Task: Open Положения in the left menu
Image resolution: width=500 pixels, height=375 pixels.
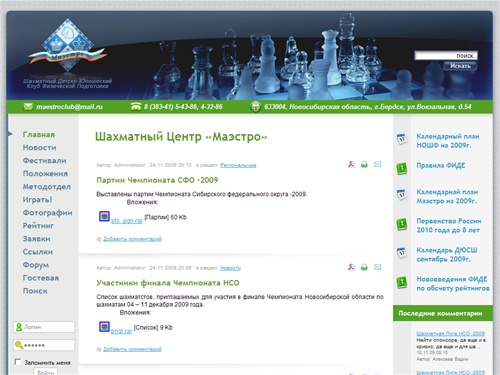Action: [45, 173]
